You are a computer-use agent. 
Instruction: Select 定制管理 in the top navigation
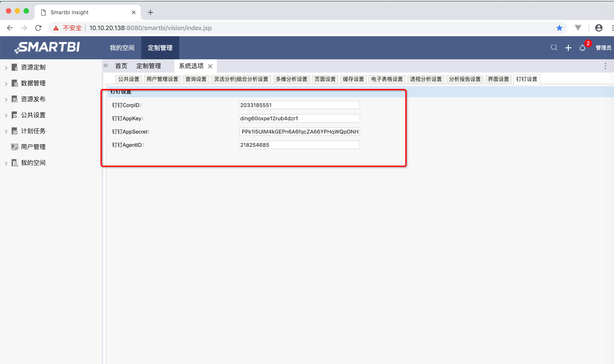click(160, 47)
